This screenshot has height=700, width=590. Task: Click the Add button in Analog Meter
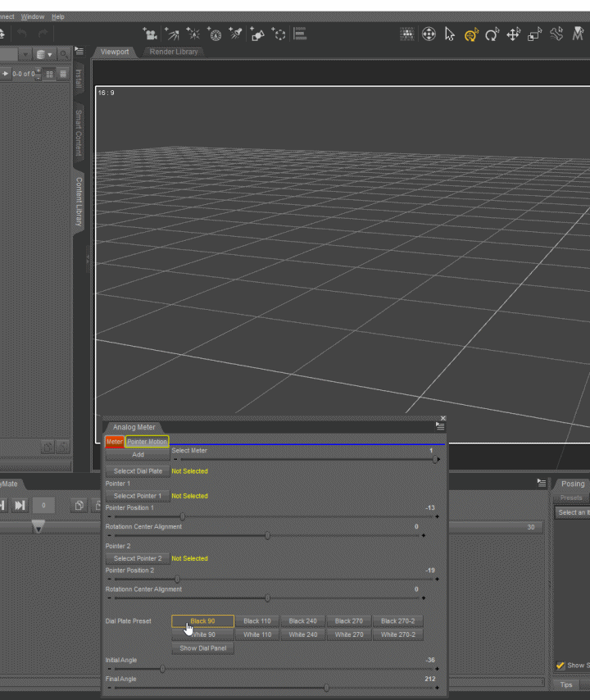click(138, 454)
